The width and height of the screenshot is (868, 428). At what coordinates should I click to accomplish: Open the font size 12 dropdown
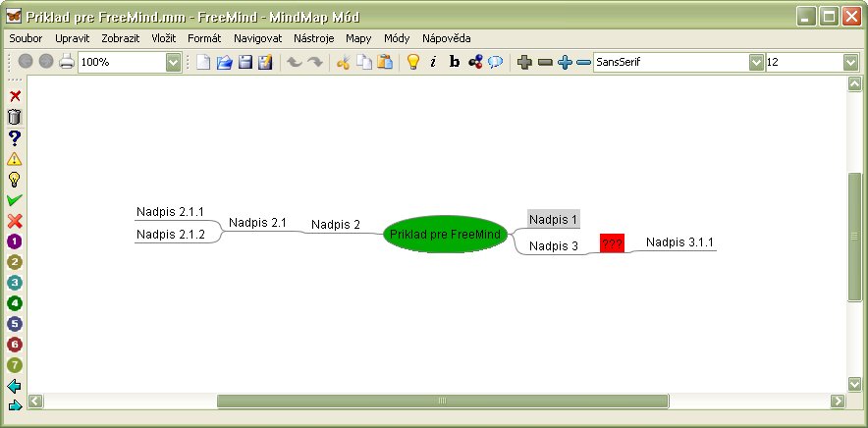851,63
